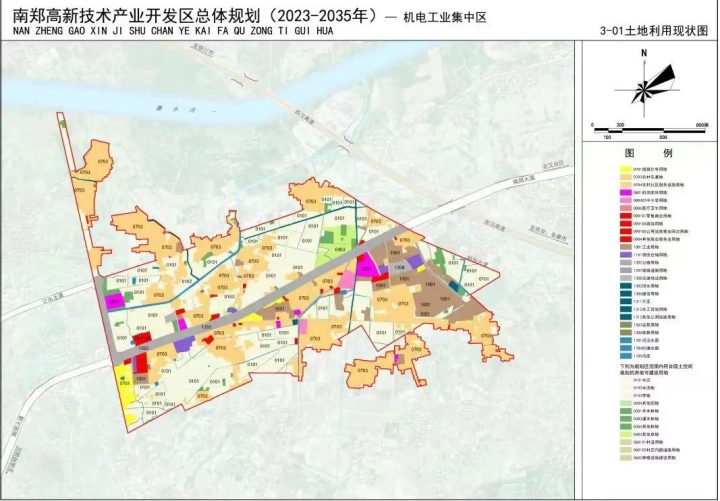
Task: Click the 3-01土地利用现状图 sheet label
Action: coord(668,31)
